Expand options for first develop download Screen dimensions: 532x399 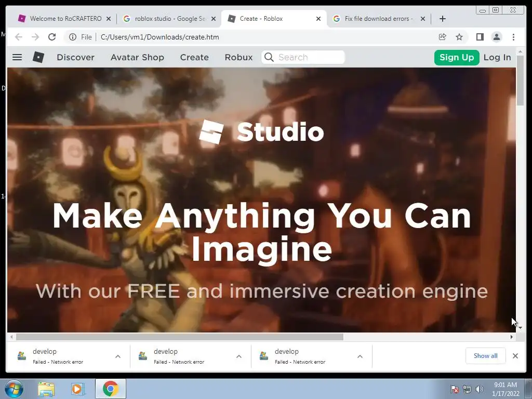click(118, 356)
